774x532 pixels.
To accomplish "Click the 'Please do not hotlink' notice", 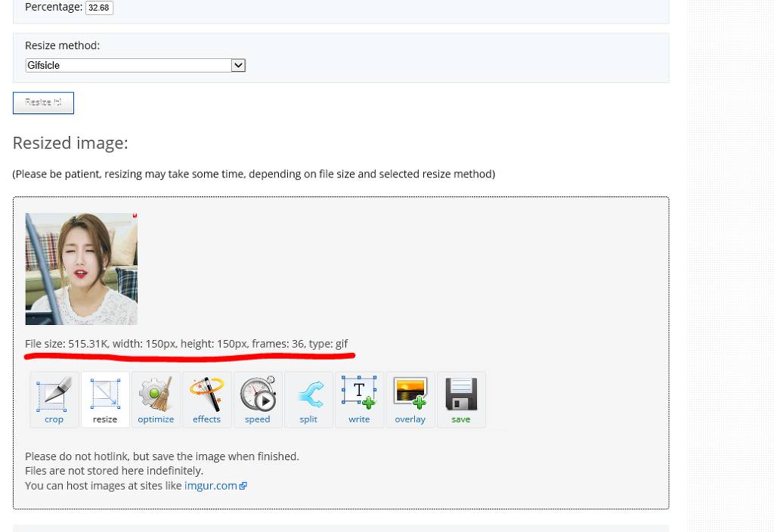I will click(x=162, y=456).
